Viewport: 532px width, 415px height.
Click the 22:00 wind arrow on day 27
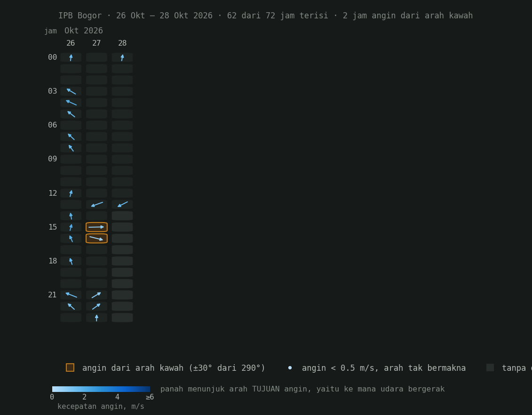coord(97,306)
